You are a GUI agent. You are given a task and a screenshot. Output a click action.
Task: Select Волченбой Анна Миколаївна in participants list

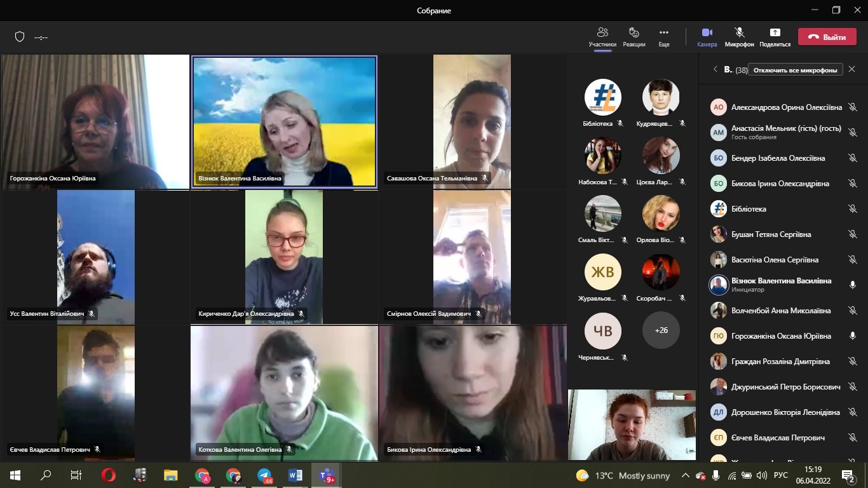pos(783,311)
